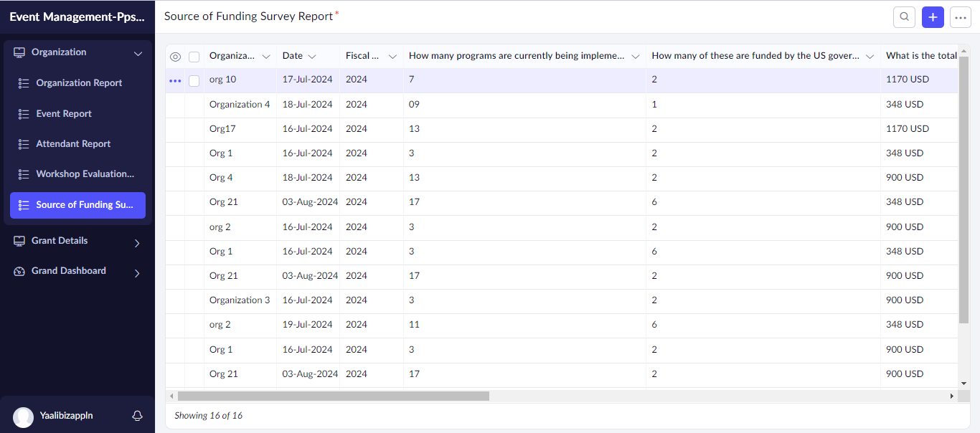The width and height of the screenshot is (980, 433).
Task: Open the Workshop Evaluation report link
Action: coord(85,174)
